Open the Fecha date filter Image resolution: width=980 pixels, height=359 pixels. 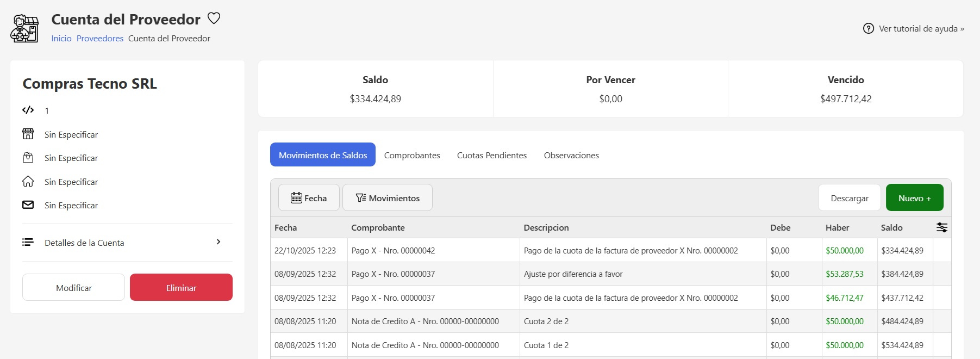(309, 198)
